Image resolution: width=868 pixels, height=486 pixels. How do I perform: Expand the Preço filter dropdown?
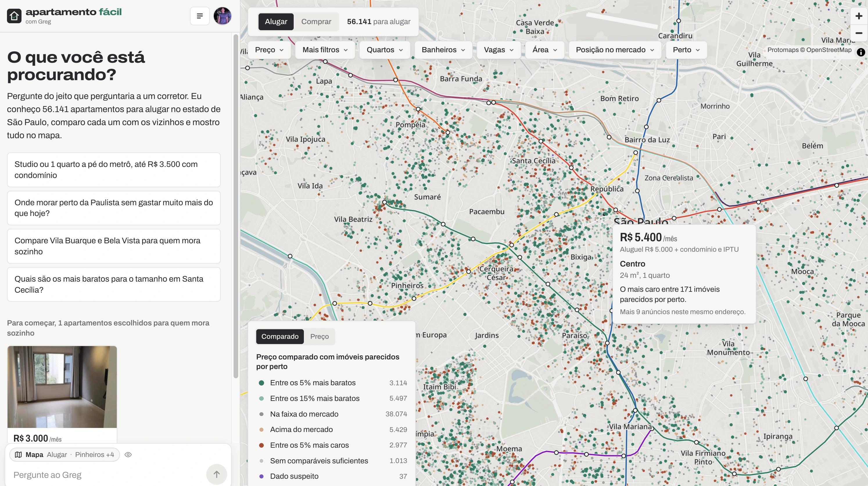pyautogui.click(x=269, y=50)
